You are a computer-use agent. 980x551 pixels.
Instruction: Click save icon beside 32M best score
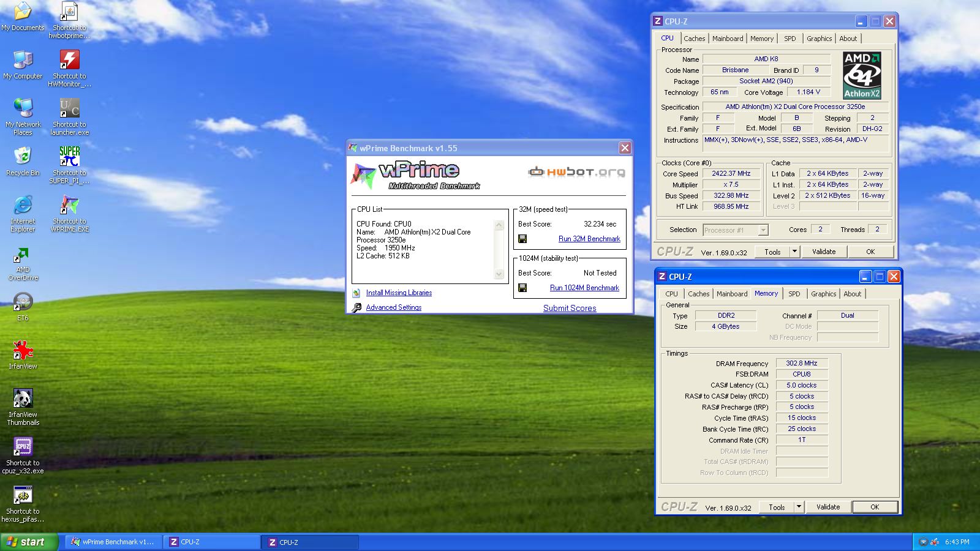tap(522, 239)
